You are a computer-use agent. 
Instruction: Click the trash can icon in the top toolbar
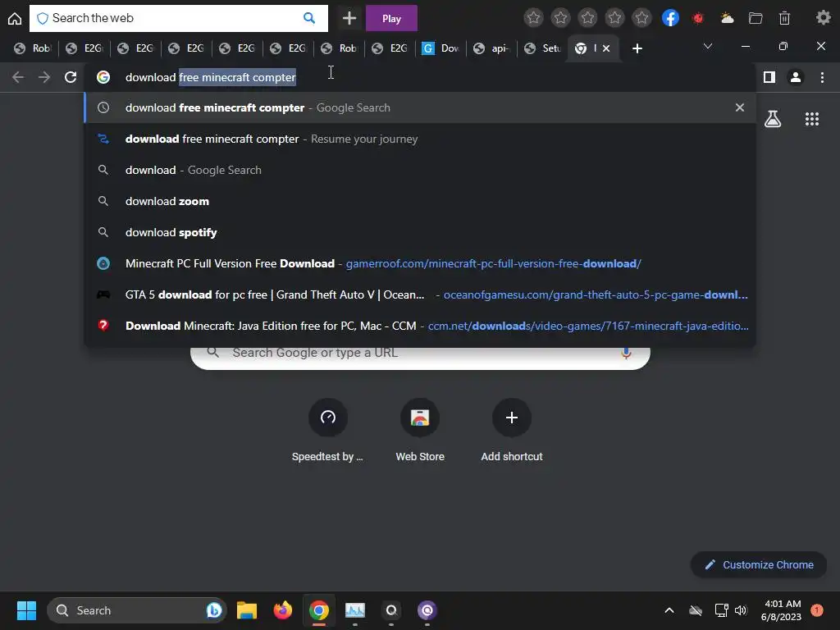[784, 18]
